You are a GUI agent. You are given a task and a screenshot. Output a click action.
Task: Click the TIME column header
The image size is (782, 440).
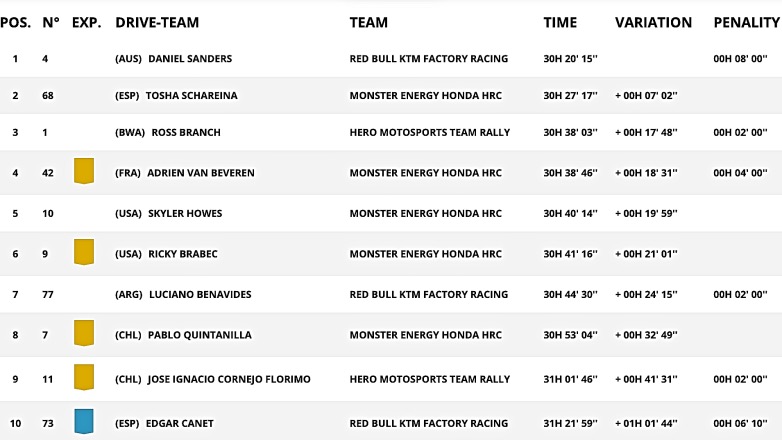point(560,22)
